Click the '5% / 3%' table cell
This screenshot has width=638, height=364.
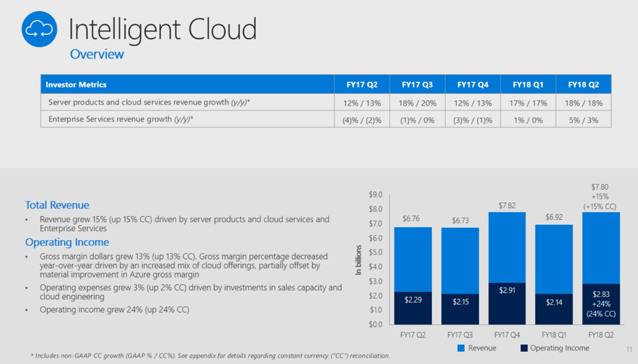(583, 120)
